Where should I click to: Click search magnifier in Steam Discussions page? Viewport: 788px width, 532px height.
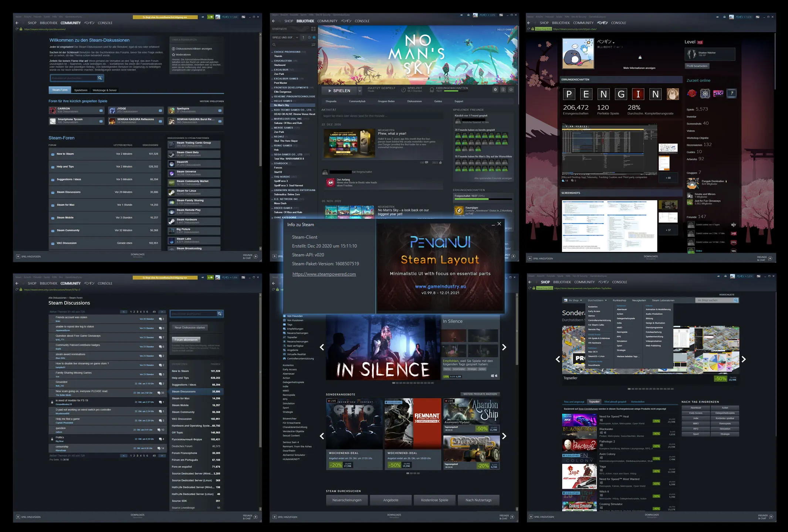click(220, 314)
